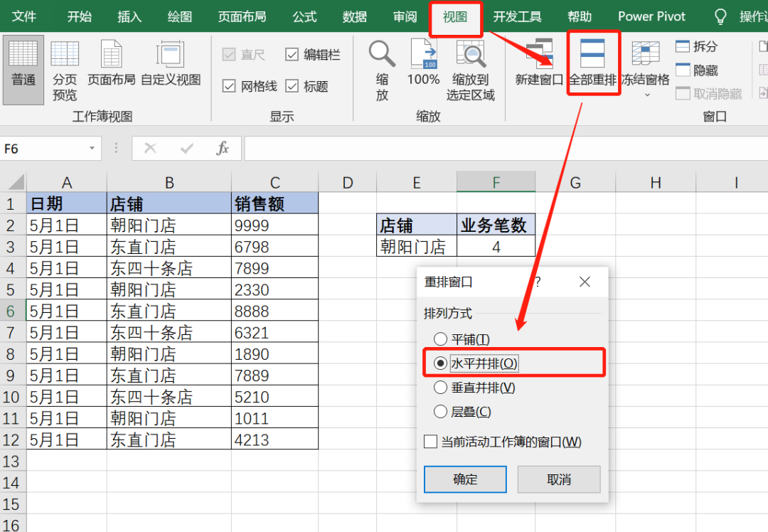768x532 pixels.
Task: Close the 重排窗口 dialog
Action: point(585,282)
